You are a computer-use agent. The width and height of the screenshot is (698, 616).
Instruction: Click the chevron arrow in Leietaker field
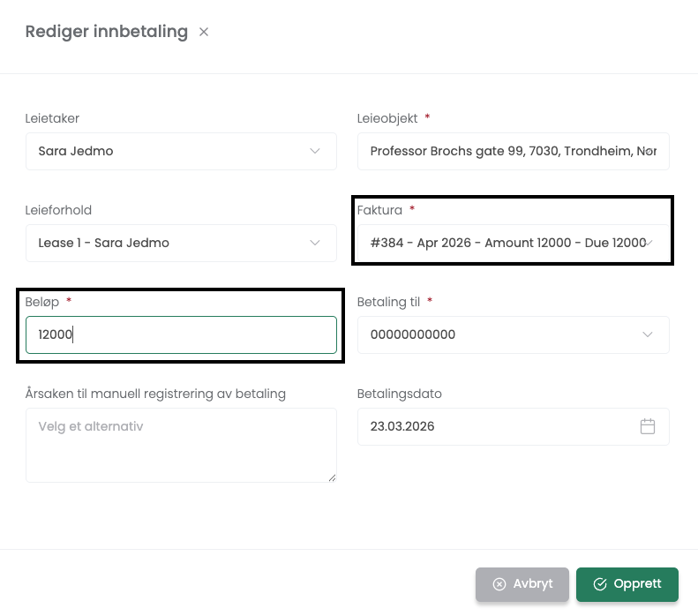click(315, 151)
